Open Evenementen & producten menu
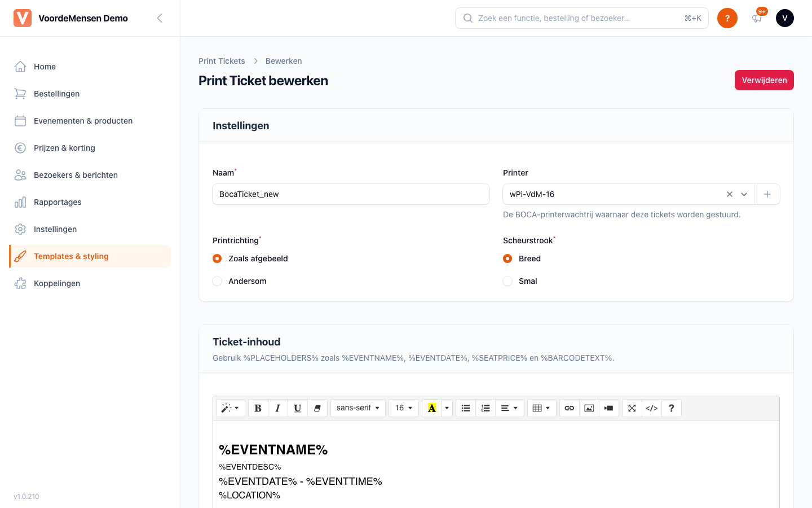Screen dimensions: 812x508 click(x=90, y=121)
